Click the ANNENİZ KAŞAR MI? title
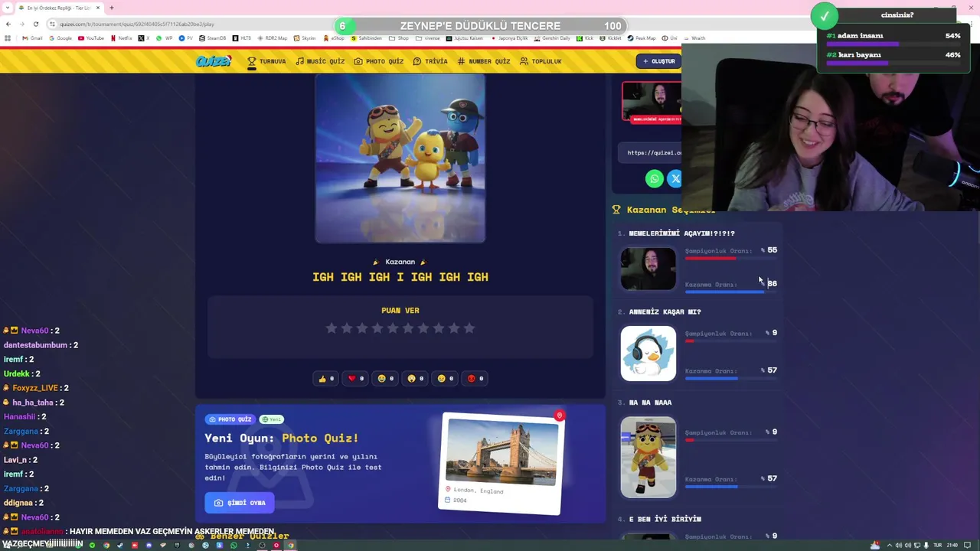Image resolution: width=980 pixels, height=551 pixels. 665,312
